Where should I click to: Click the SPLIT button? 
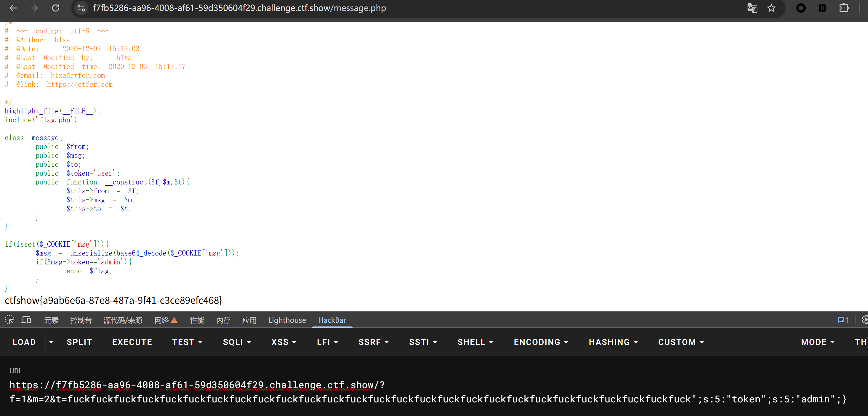coord(79,342)
